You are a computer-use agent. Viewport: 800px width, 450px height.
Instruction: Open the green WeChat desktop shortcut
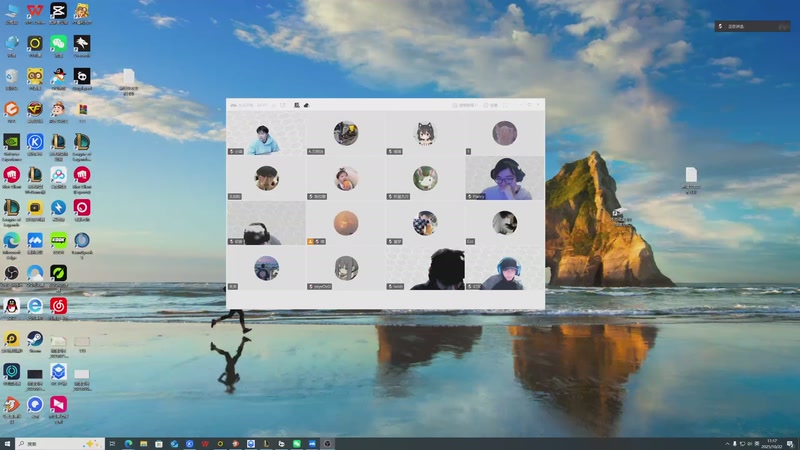(x=58, y=46)
